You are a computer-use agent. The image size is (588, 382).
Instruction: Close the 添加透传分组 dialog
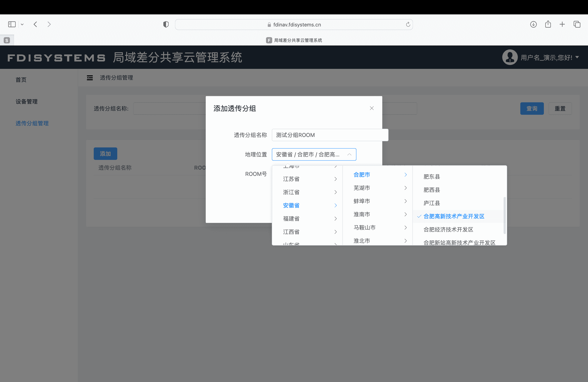372,108
